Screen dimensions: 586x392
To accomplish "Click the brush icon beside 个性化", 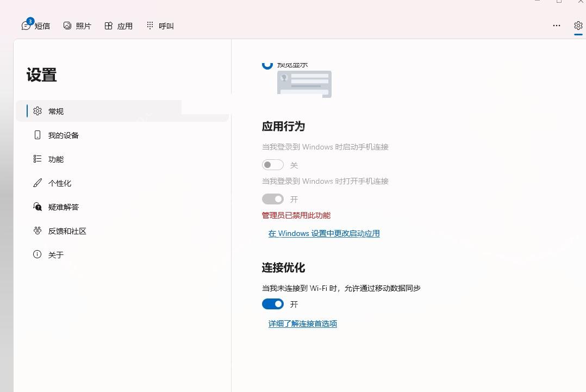I will coord(38,183).
